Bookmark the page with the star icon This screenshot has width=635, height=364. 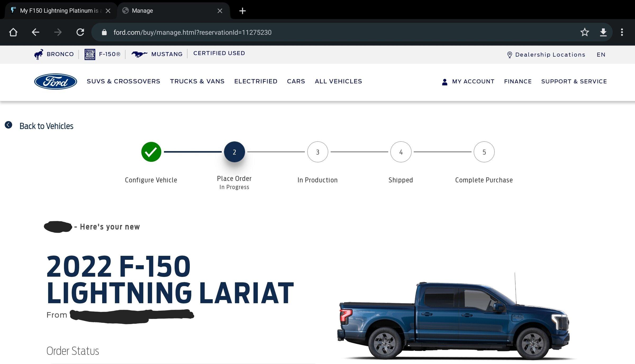pos(584,32)
